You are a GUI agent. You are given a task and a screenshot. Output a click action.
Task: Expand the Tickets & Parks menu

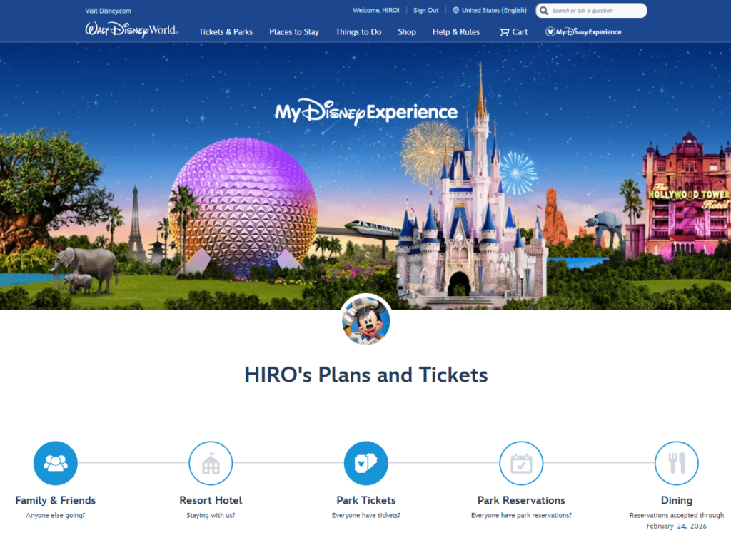pyautogui.click(x=226, y=32)
